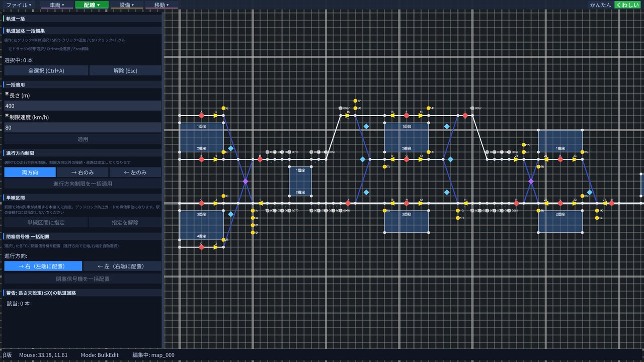The width and height of the screenshot is (644, 362).
Task: Choose ← 左（右端に配置） signal direction
Action: tap(122, 266)
